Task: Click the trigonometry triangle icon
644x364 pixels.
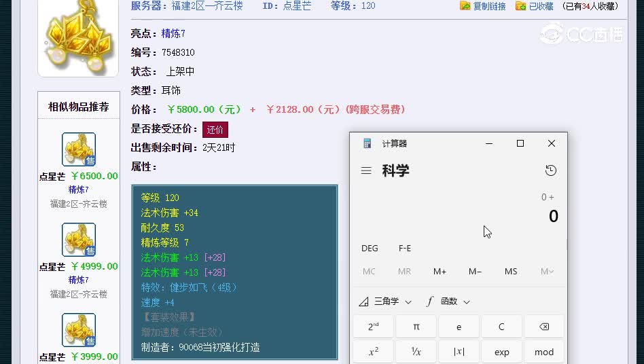Action: click(363, 302)
